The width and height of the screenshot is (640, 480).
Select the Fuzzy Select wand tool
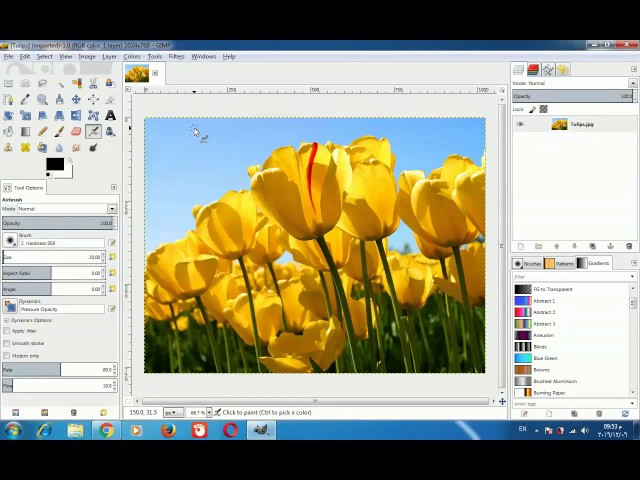click(x=60, y=84)
